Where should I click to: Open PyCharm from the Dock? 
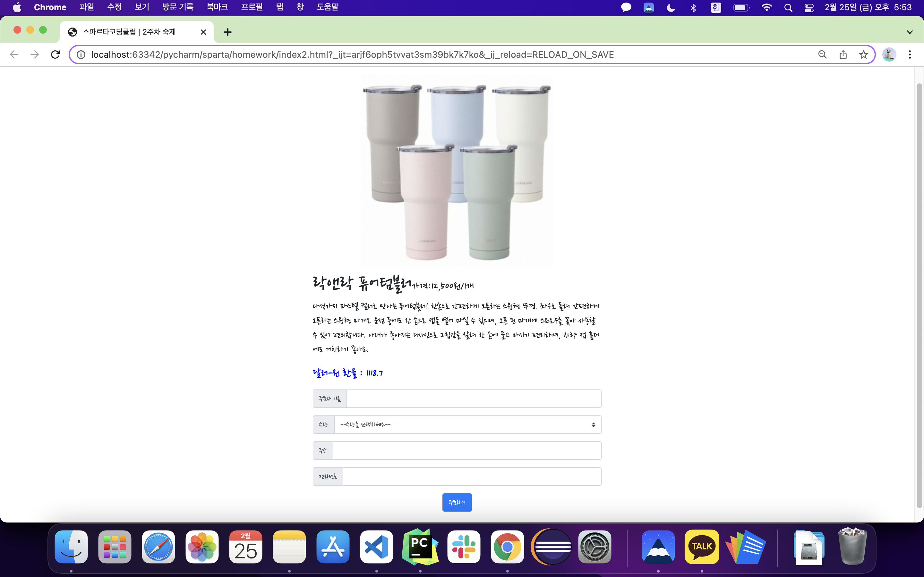tap(420, 547)
